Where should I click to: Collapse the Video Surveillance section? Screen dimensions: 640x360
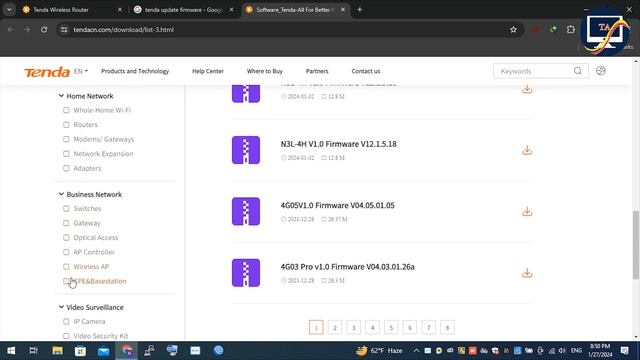[x=61, y=307]
